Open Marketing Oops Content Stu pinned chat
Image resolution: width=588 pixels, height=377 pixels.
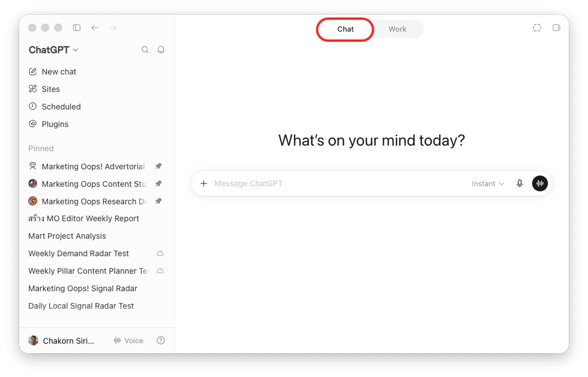click(x=94, y=184)
